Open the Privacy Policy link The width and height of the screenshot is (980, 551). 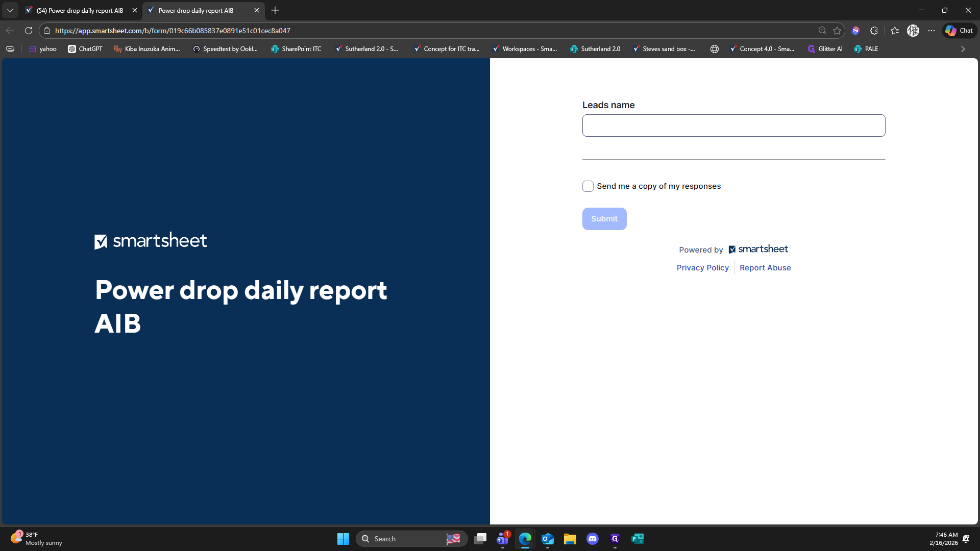coord(702,268)
